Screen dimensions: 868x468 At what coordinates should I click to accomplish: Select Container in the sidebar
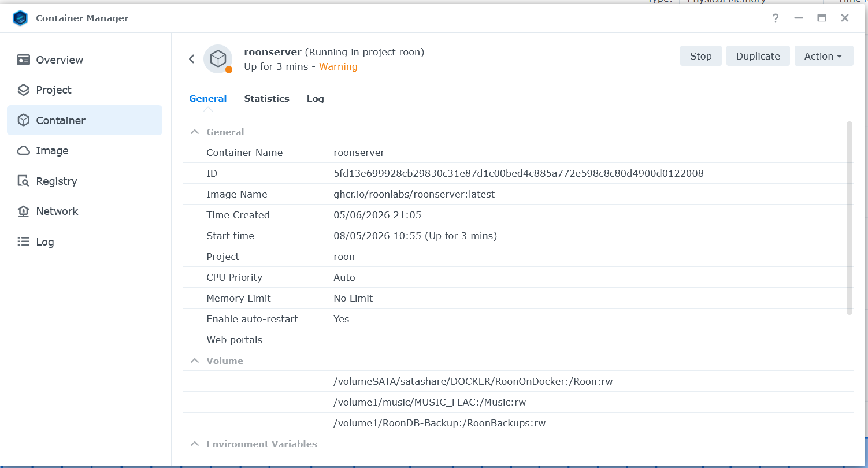(x=84, y=120)
